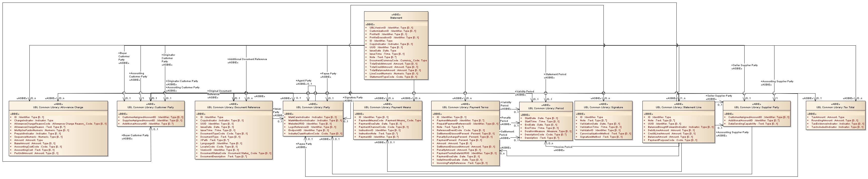Select the UBLVersionID attribute in Statement
Image resolution: width=868 pixels, height=179 pixels.
(391, 28)
